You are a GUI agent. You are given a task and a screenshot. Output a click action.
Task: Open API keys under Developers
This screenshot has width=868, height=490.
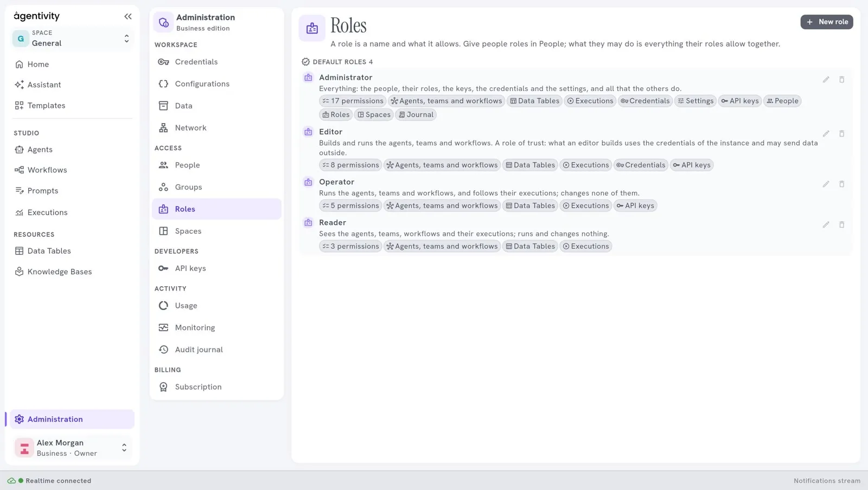point(216,268)
